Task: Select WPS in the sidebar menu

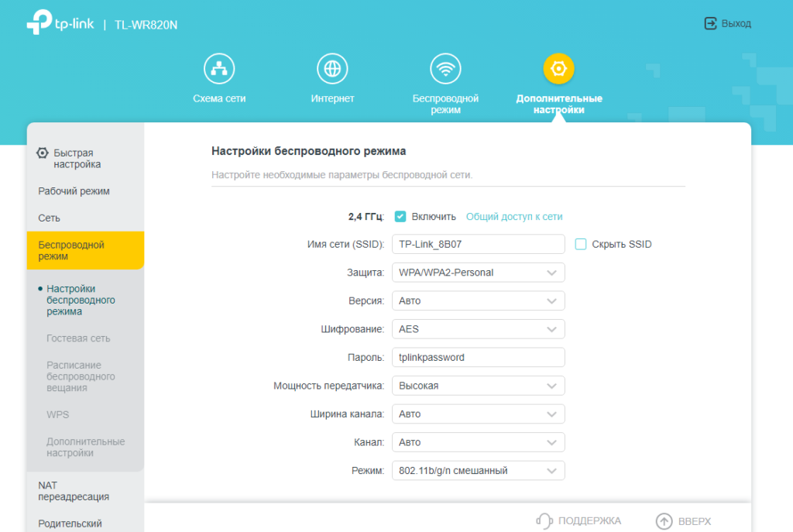Action: pos(58,415)
